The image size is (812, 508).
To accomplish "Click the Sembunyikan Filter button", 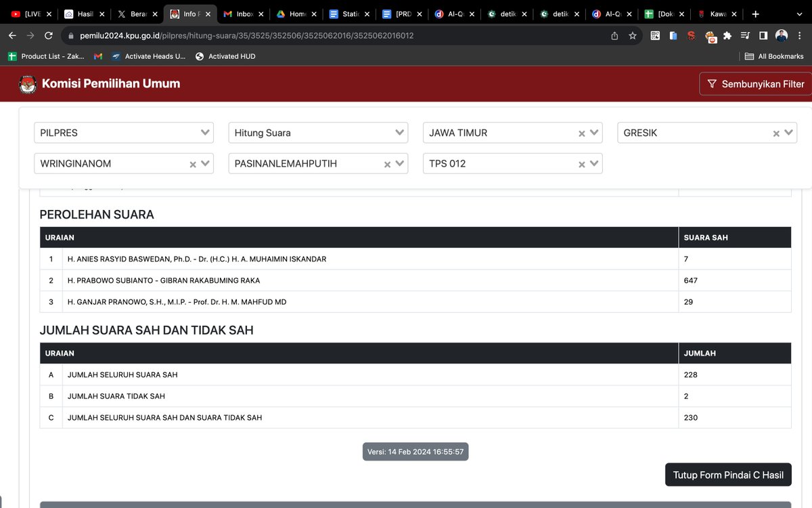I will (756, 84).
